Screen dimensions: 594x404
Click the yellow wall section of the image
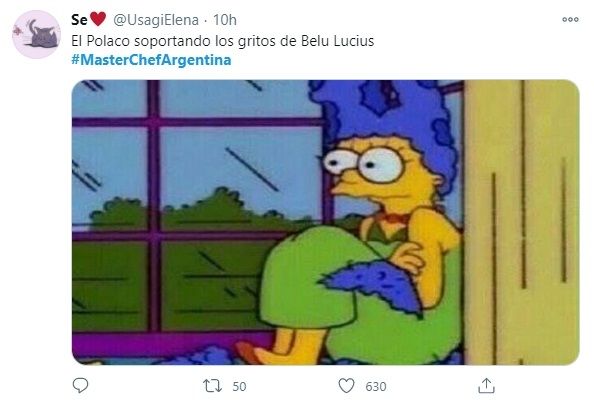pyautogui.click(x=521, y=222)
